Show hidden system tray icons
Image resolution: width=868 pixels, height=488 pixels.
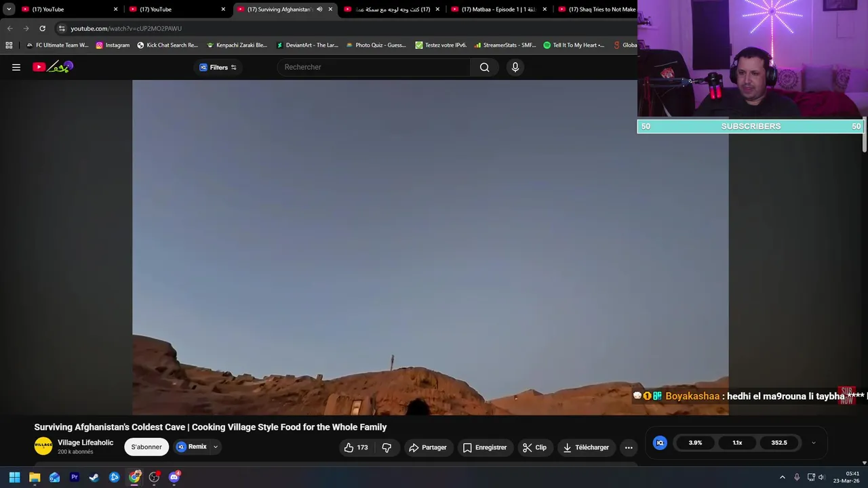[782, 477]
